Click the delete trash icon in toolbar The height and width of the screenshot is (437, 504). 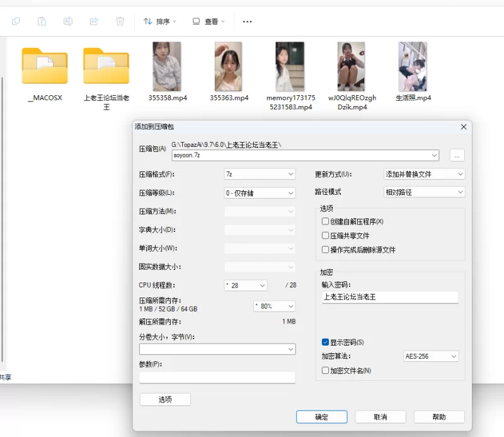point(120,21)
